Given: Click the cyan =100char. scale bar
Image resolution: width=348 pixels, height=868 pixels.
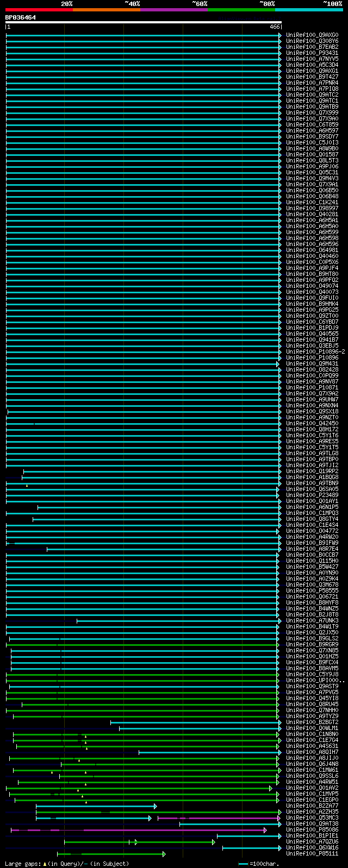Looking at the screenshot, I should [243, 864].
